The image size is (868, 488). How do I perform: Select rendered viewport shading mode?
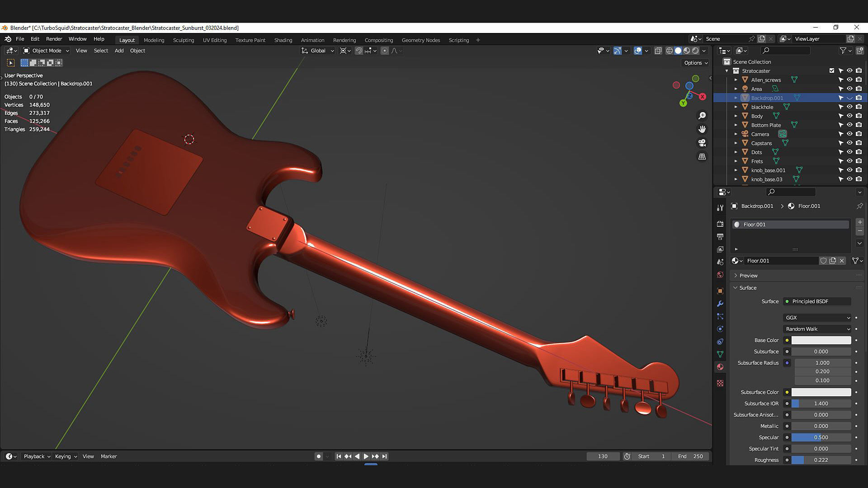(x=695, y=51)
